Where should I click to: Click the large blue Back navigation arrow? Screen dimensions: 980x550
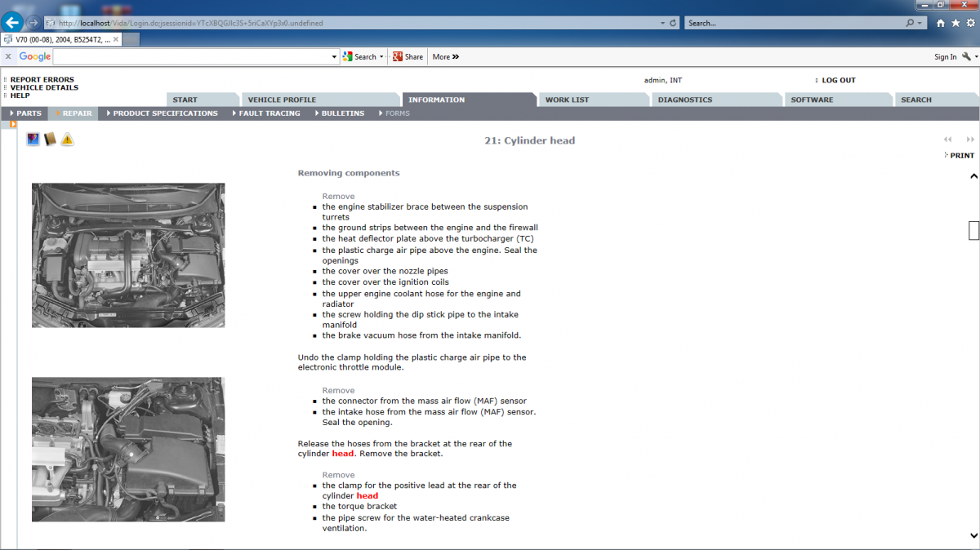(x=11, y=22)
